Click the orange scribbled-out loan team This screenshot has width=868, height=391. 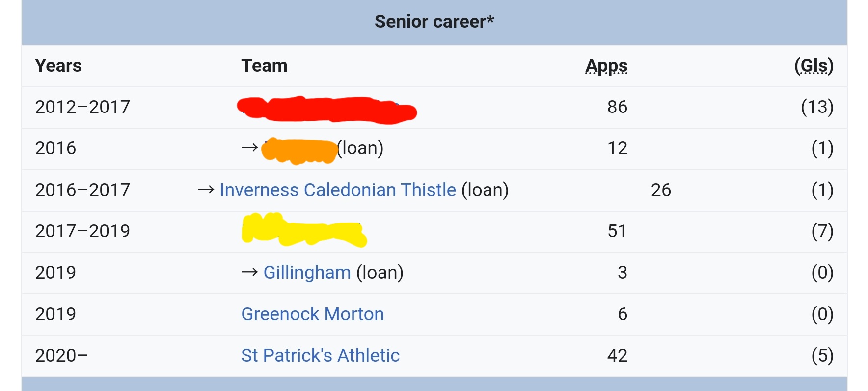[x=298, y=150]
